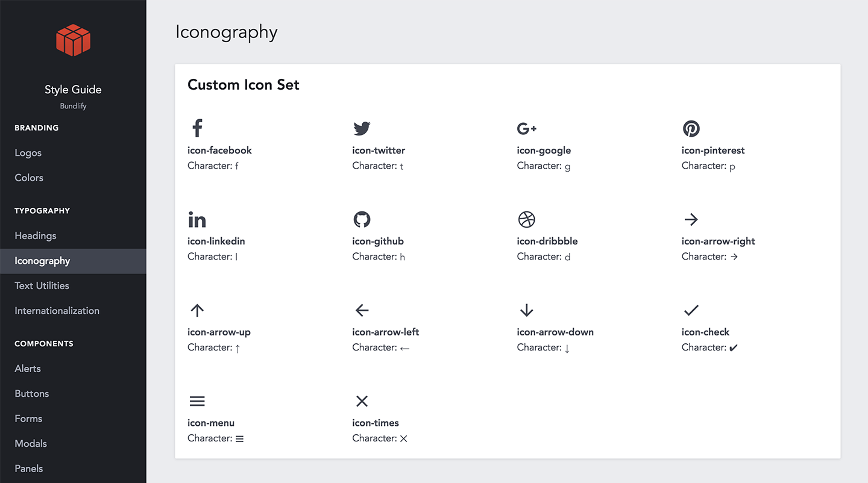Select the icon-linkedin glyph
This screenshot has width=868, height=483.
pos(197,219)
